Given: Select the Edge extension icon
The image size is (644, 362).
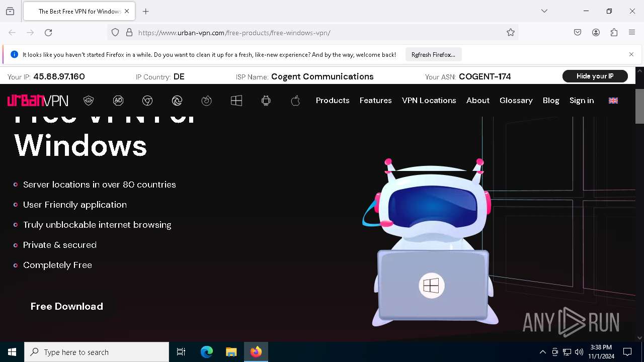Looking at the screenshot, I should pyautogui.click(x=177, y=101).
